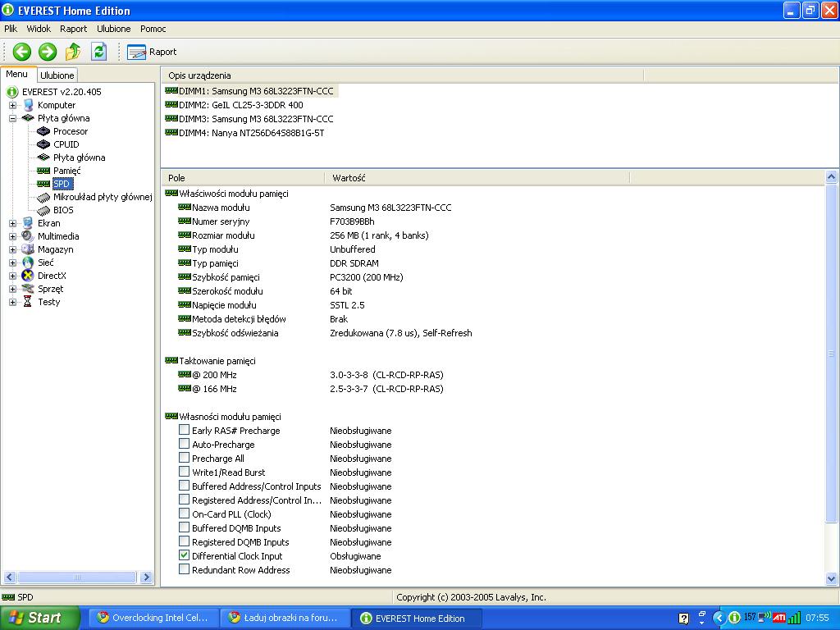
Task: Click the tree panel horizontal scrollbar thumb
Action: tap(76, 577)
